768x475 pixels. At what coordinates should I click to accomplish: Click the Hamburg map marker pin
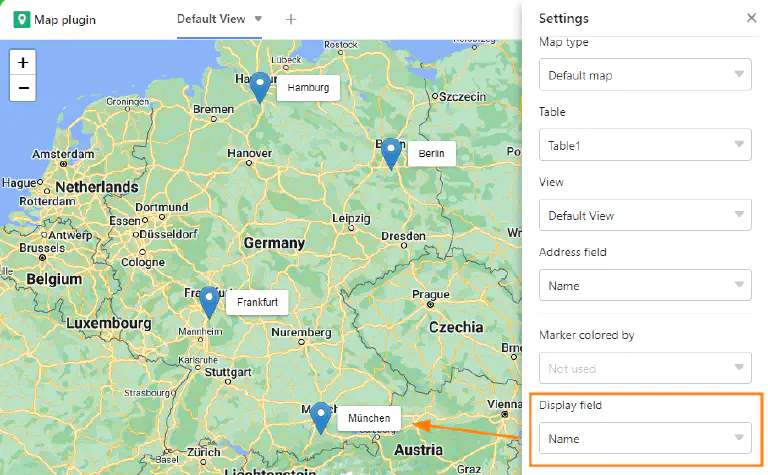(260, 86)
